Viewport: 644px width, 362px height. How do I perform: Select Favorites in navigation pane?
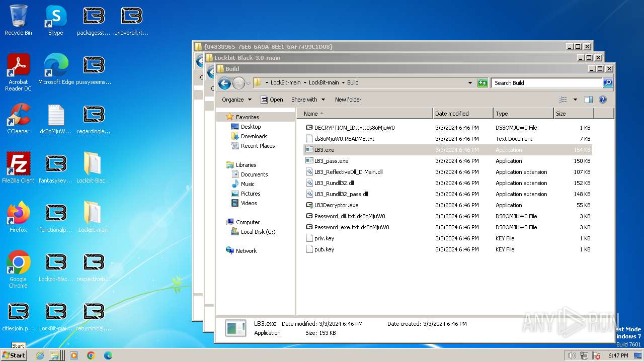point(247,117)
